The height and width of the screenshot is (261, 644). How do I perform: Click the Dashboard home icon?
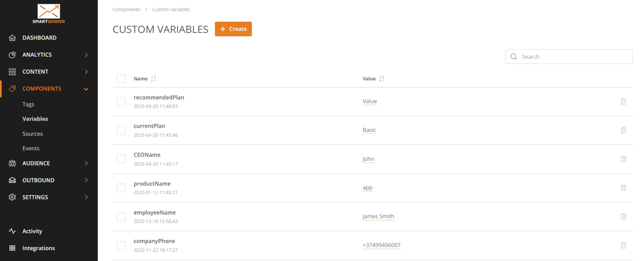pos(12,38)
